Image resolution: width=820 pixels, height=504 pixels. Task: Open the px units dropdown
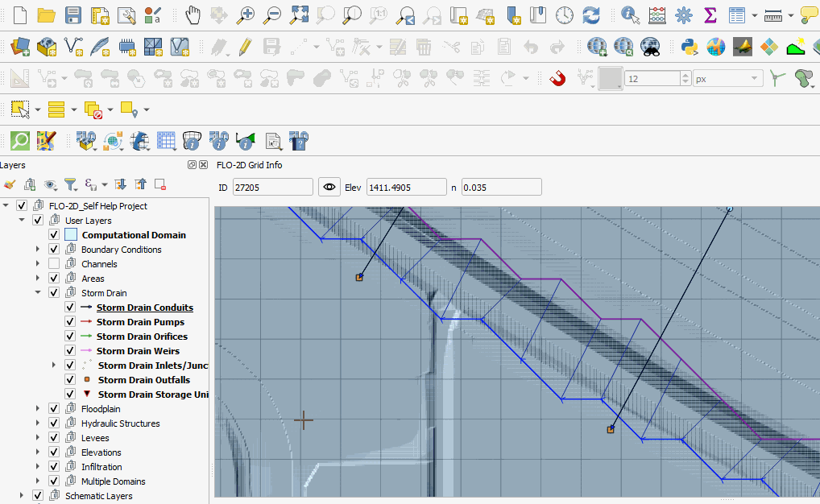pyautogui.click(x=727, y=79)
